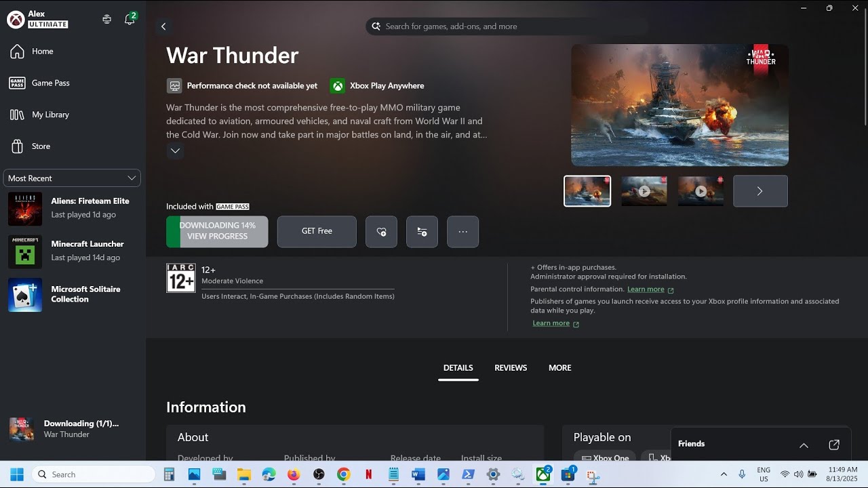The height and width of the screenshot is (488, 868).
Task: Open network and volume quick settings
Action: click(798, 474)
